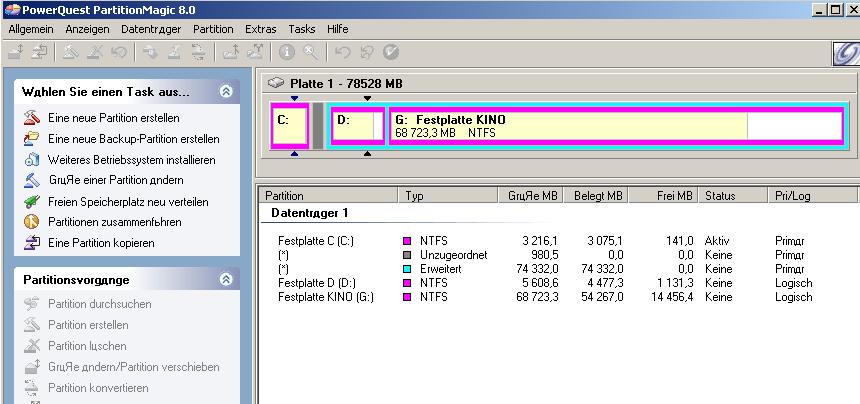The width and height of the screenshot is (860, 404).
Task: Select the C: partition block in disk map
Action: pyautogui.click(x=290, y=126)
